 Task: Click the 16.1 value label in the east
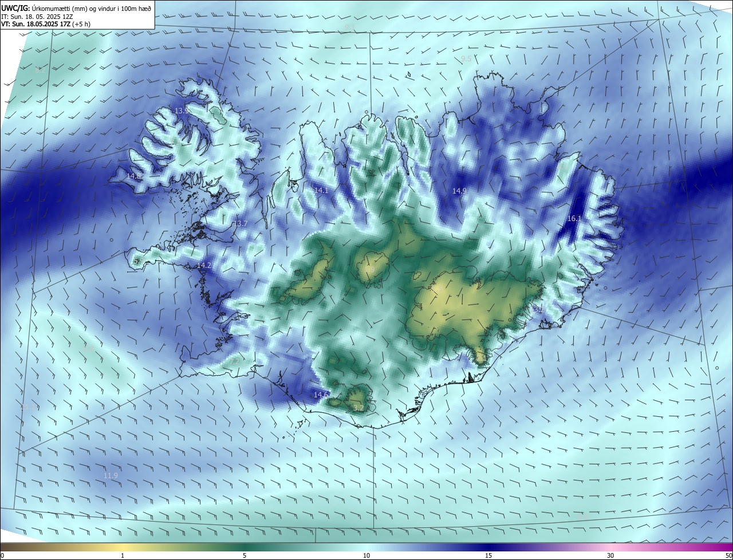(574, 219)
